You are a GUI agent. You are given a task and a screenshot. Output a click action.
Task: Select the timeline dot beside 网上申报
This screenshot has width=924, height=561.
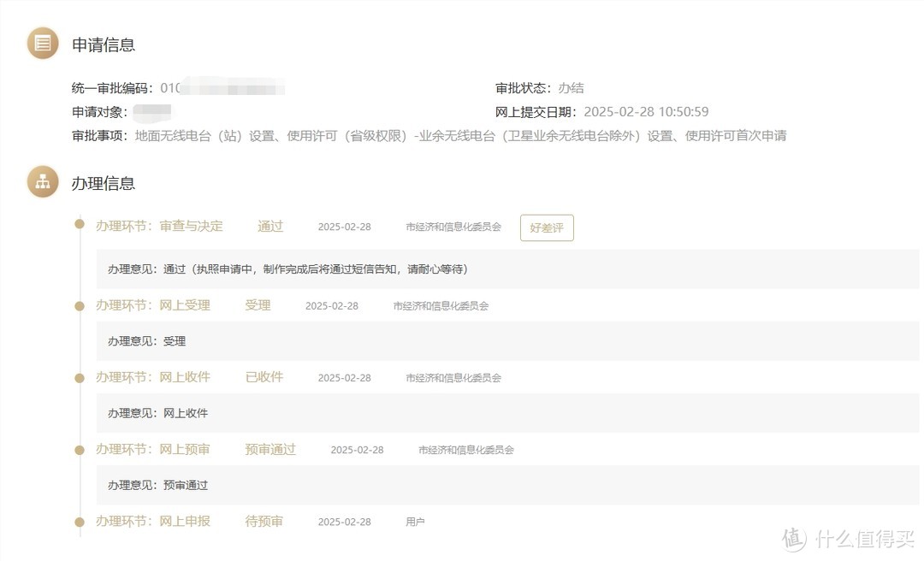pyautogui.click(x=80, y=521)
